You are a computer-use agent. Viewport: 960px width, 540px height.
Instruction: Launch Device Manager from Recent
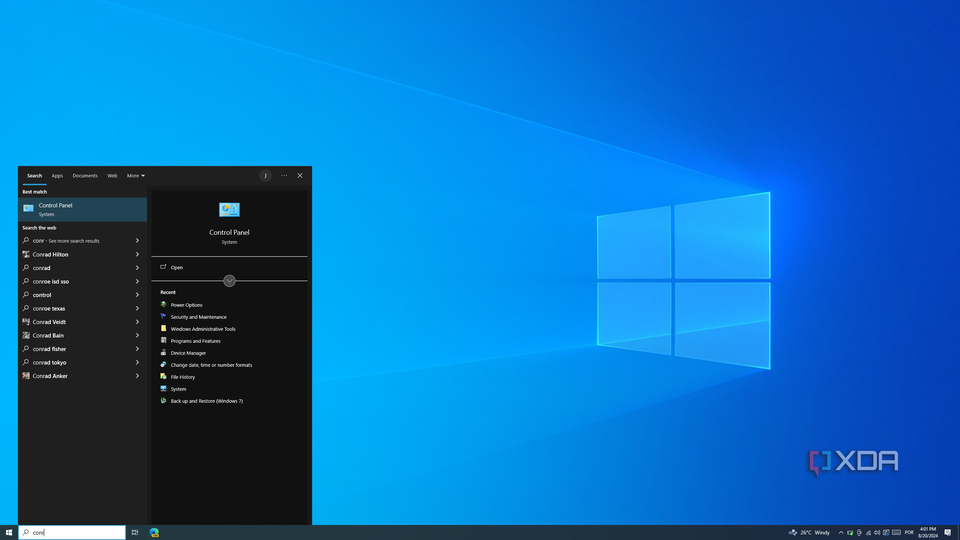click(x=188, y=353)
